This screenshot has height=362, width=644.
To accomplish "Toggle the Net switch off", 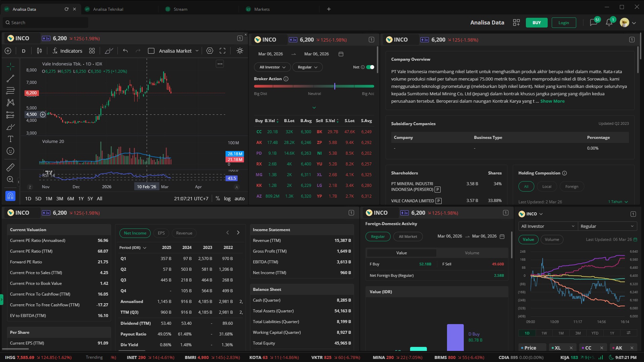I will click(370, 67).
